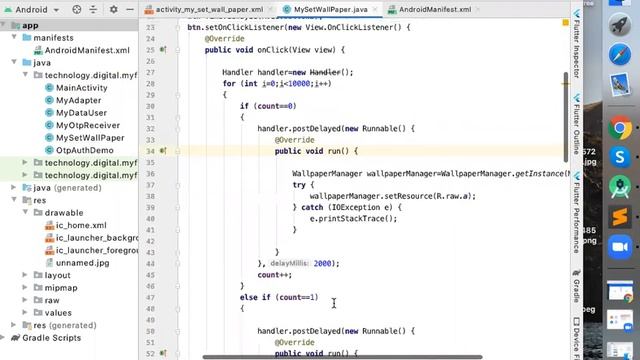Open Launchpad rocket in the Dock

[620, 25]
